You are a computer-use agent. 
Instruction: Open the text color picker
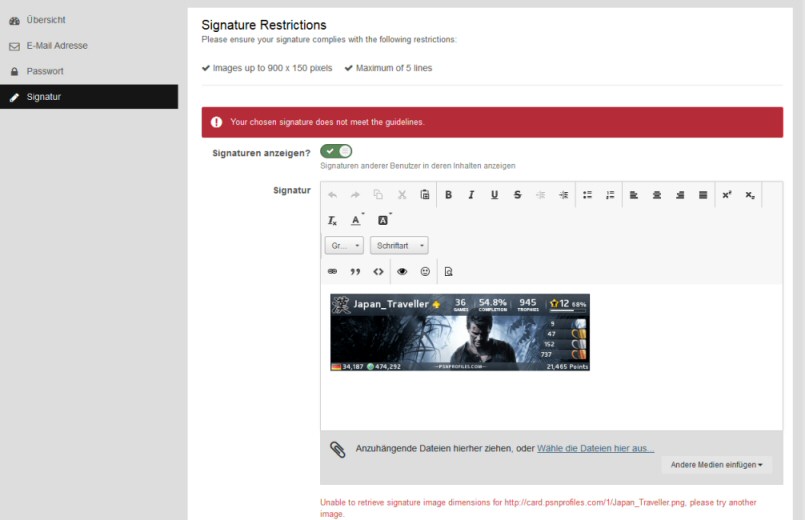356,220
